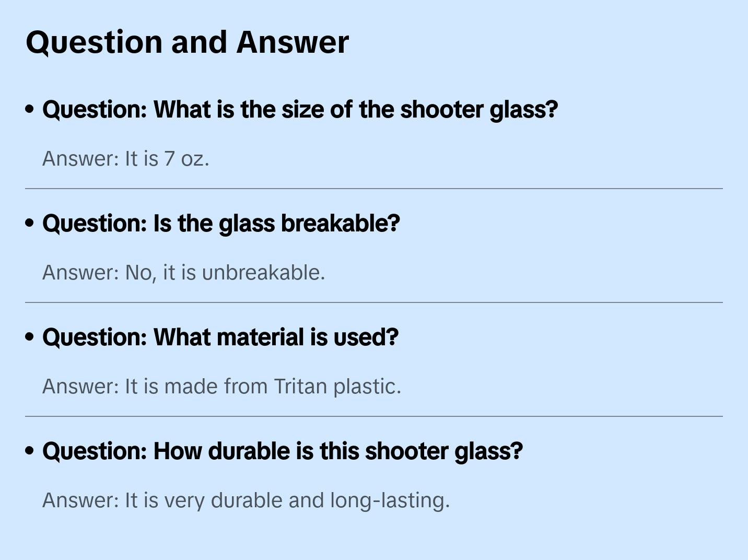Click the "long-lasting" text

pyautogui.click(x=390, y=500)
